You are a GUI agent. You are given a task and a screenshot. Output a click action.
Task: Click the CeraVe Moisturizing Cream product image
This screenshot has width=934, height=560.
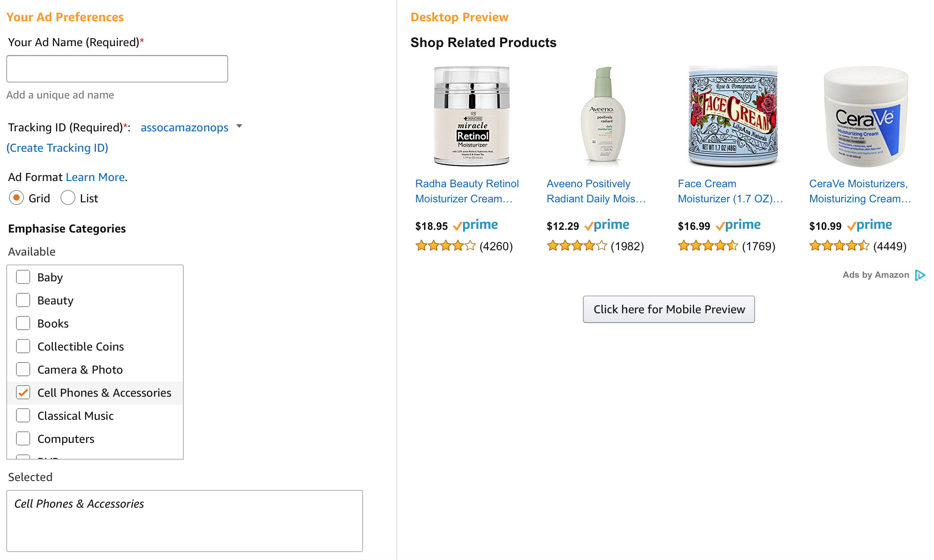tap(865, 116)
